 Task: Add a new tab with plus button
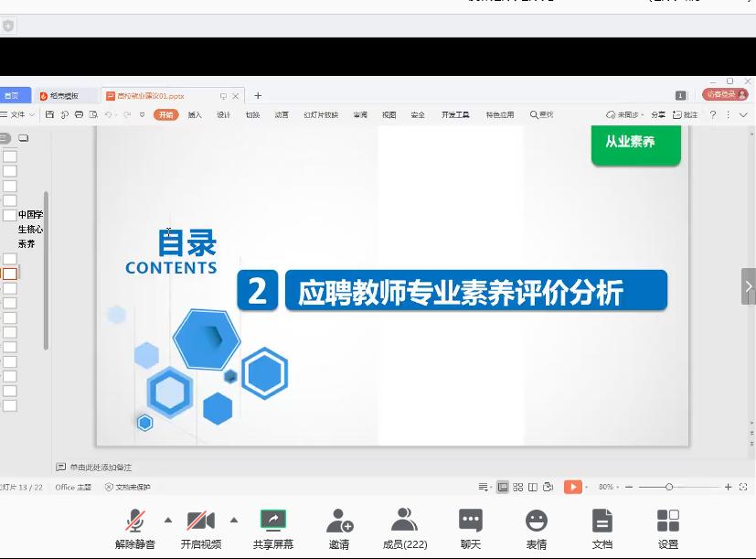click(x=258, y=95)
